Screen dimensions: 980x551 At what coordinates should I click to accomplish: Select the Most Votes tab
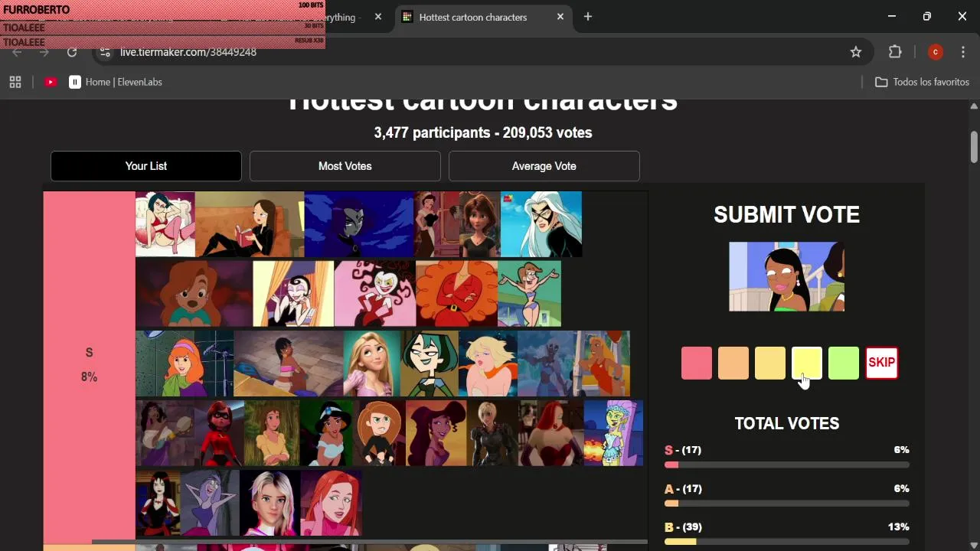point(345,166)
